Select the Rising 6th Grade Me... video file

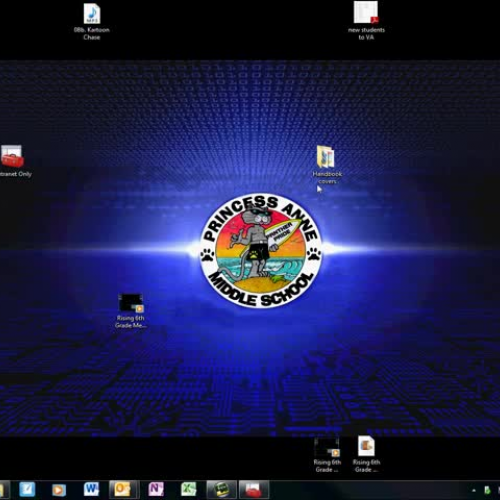pyautogui.click(x=131, y=311)
